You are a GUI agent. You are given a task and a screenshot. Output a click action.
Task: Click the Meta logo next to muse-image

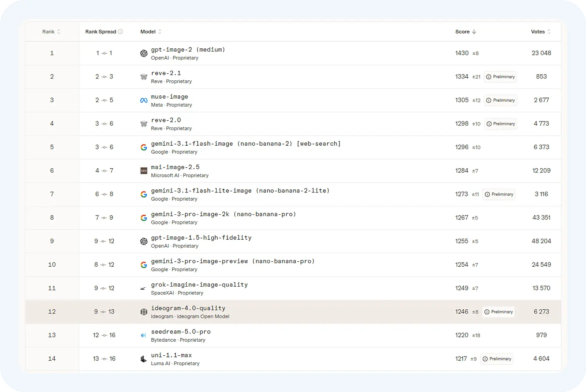(144, 100)
